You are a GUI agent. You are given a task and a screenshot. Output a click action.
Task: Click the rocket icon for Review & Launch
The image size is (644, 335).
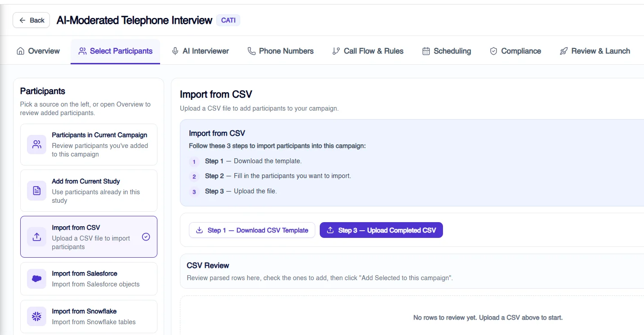tap(563, 51)
